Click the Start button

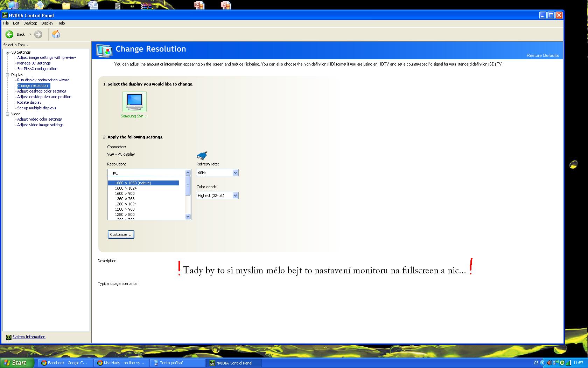coord(17,363)
